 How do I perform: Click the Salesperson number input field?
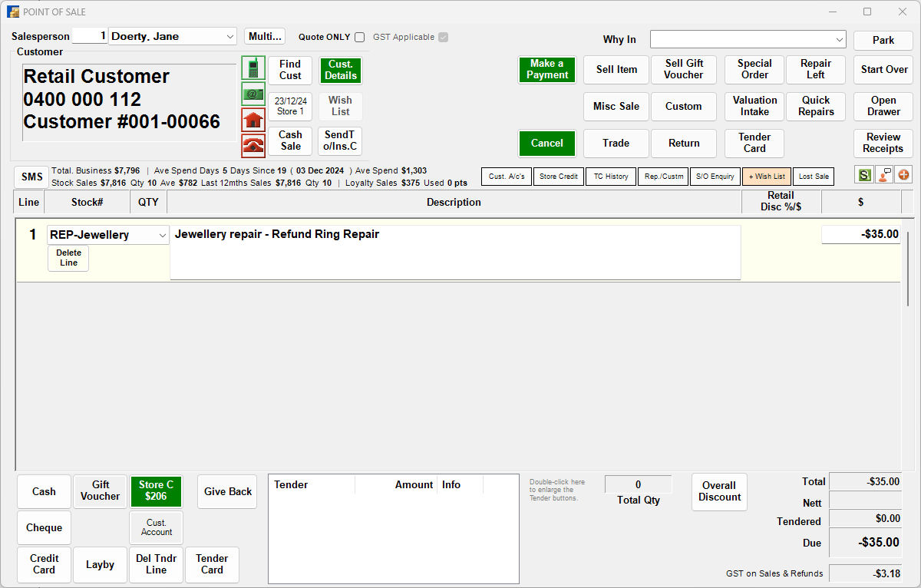pyautogui.click(x=89, y=36)
